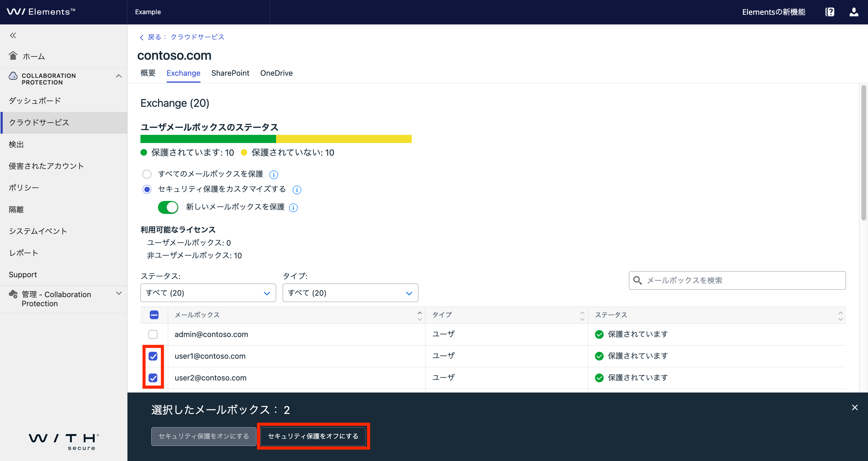Click the Collaboration Protection cloud icon
The height and width of the screenshot is (461, 868).
[13, 76]
